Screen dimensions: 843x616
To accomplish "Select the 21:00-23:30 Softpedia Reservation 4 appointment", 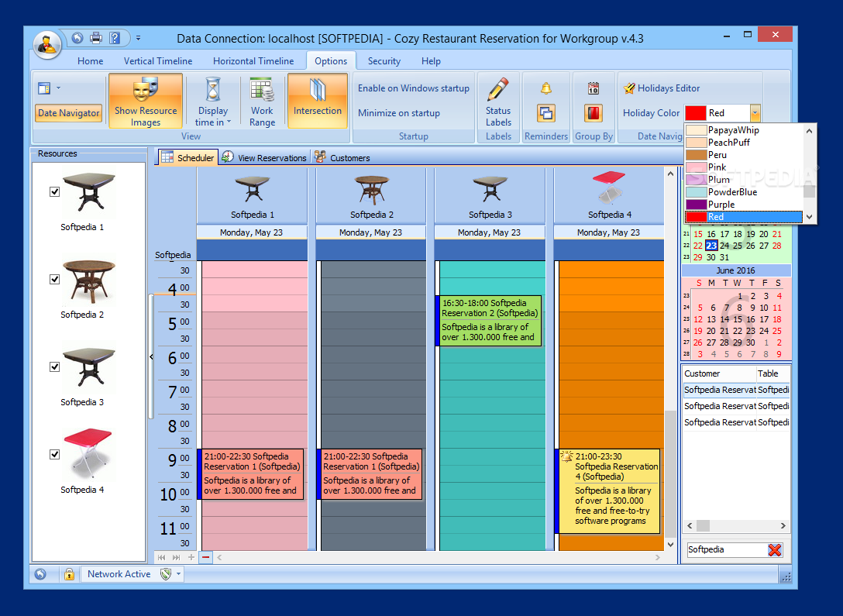I will point(607,491).
